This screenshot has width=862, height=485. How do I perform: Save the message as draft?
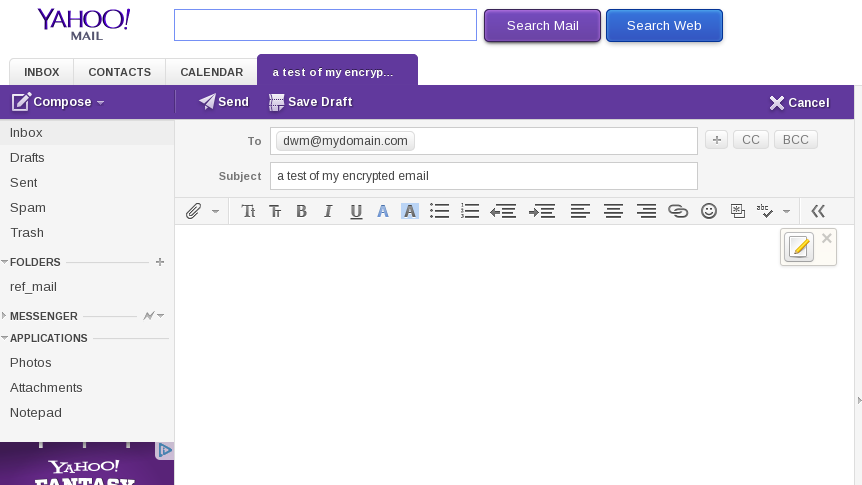click(x=311, y=102)
